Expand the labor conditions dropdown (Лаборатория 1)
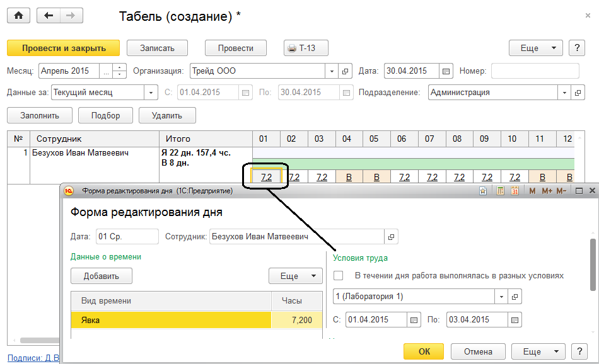The width and height of the screenshot is (599, 364). point(501,297)
